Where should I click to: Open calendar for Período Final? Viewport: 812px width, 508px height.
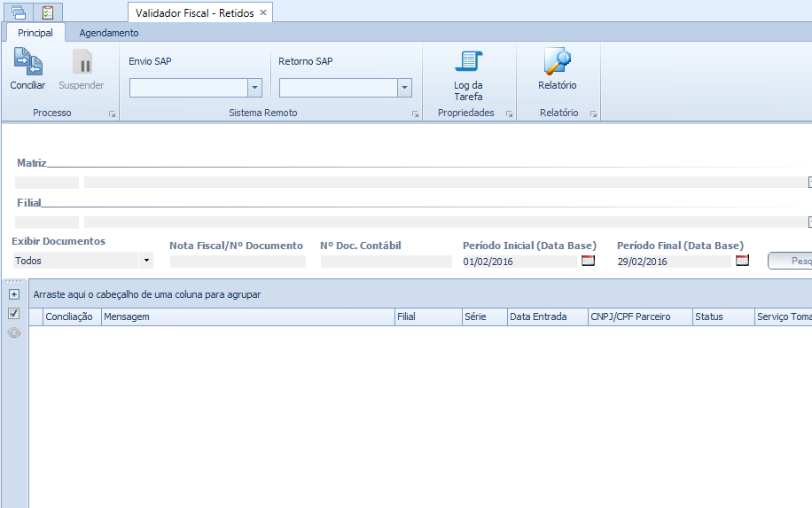pos(742,261)
